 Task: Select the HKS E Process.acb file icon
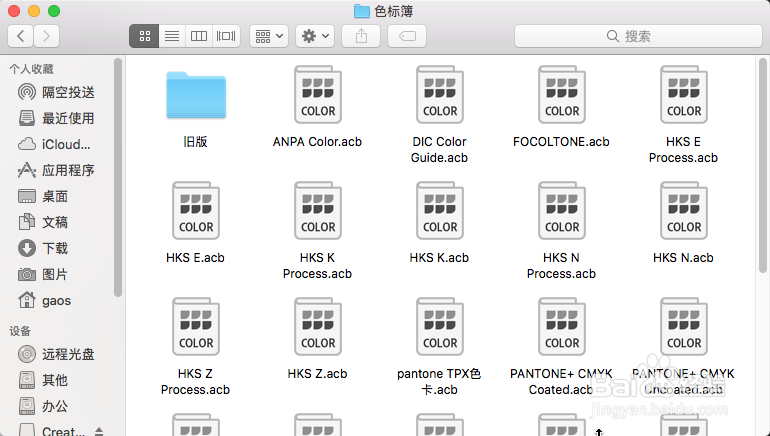coord(684,95)
